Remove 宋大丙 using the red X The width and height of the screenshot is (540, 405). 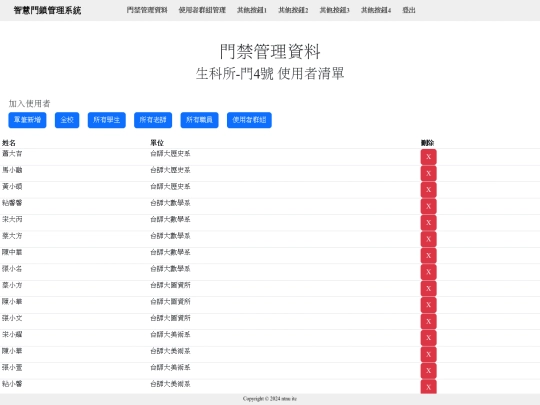pos(428,222)
